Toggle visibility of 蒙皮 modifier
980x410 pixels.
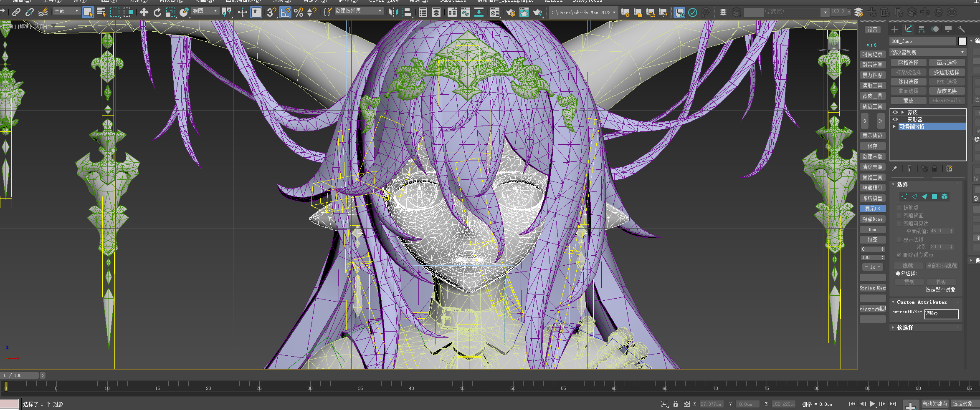click(x=895, y=112)
